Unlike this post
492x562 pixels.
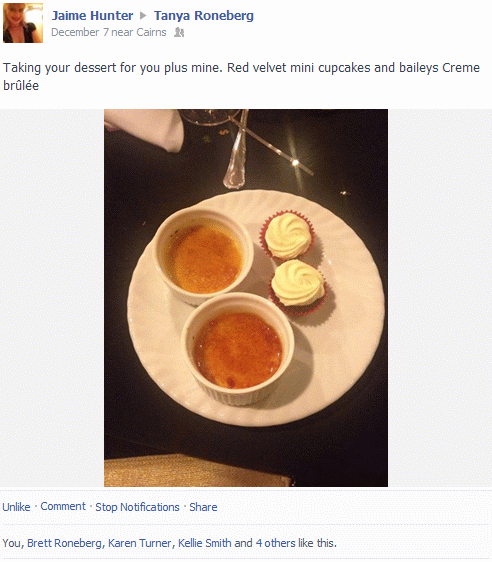(x=16, y=507)
